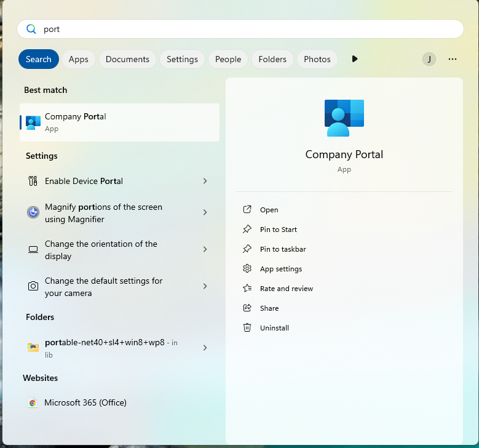Expand Enable Device Portal details chevron
The width and height of the screenshot is (479, 448).
[x=205, y=181]
